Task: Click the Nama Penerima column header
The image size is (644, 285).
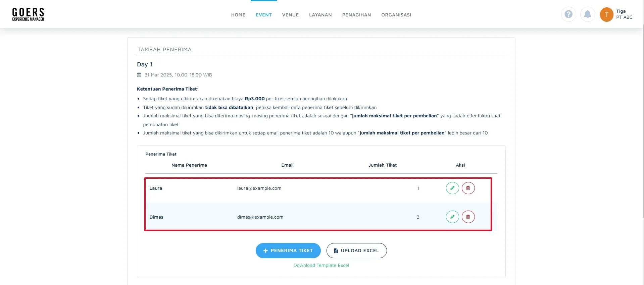Action: 189,165
